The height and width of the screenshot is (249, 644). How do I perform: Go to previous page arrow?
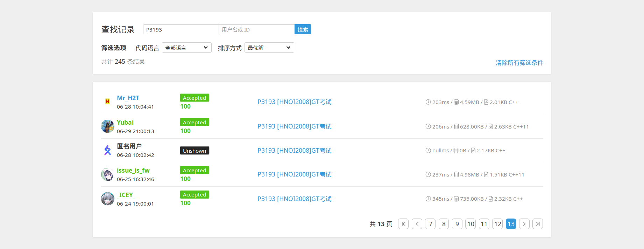(417, 224)
